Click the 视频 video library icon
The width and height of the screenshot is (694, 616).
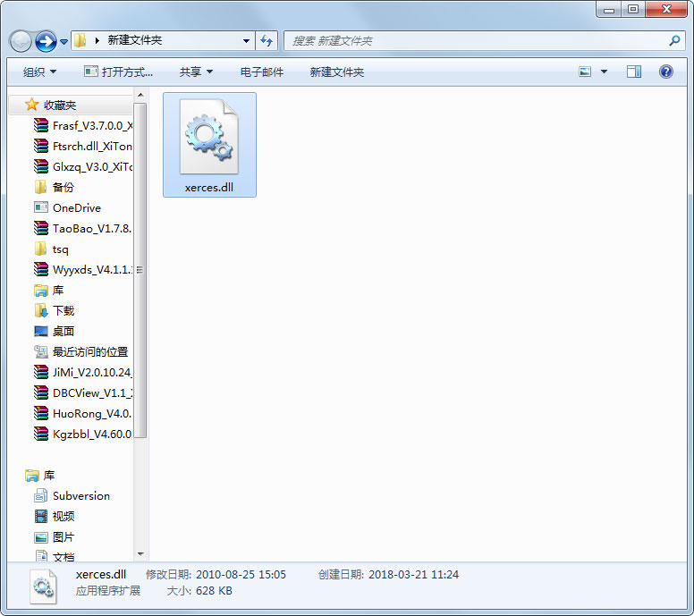coord(41,516)
